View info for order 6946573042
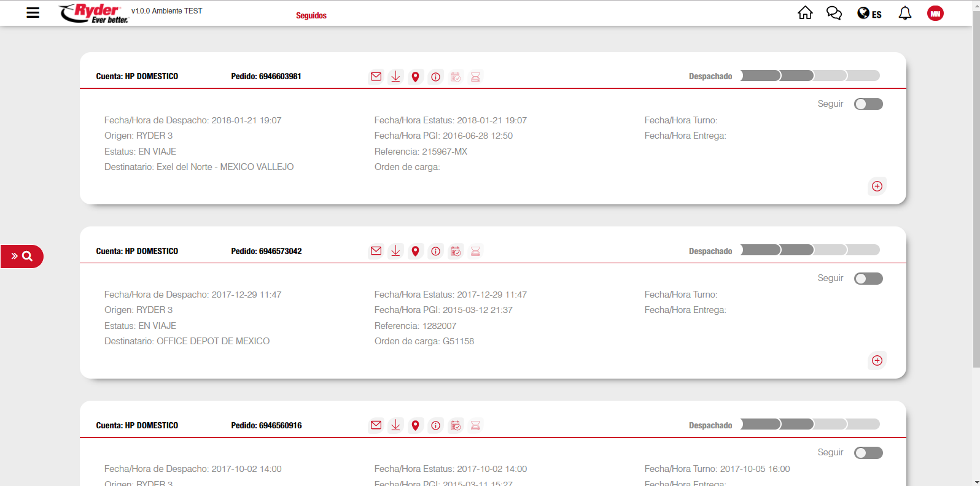This screenshot has width=980, height=486. click(435, 251)
